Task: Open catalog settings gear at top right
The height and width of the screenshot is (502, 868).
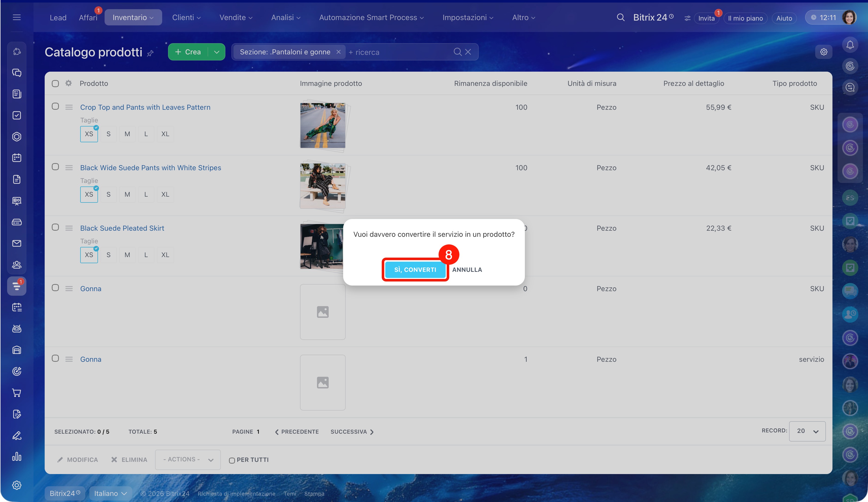Action: click(824, 52)
